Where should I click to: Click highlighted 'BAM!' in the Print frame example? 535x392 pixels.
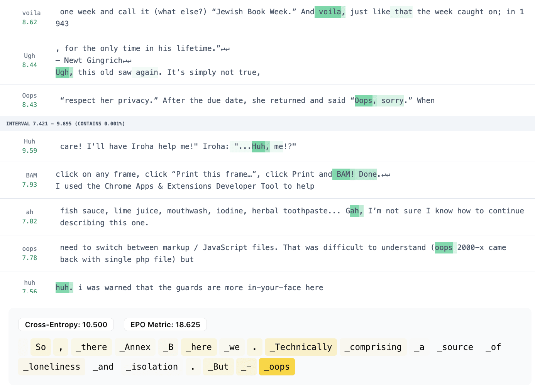(343, 174)
